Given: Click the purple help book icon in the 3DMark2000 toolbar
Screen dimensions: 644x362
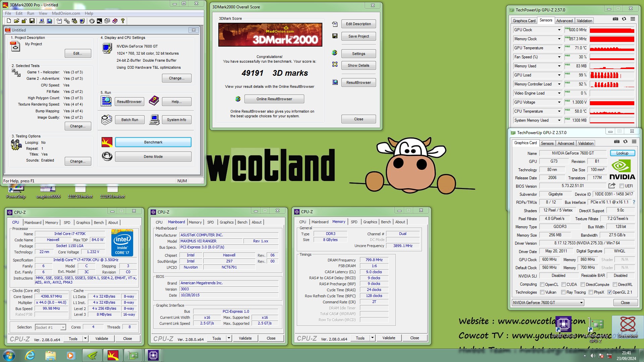Looking at the screenshot, I should 115,21.
